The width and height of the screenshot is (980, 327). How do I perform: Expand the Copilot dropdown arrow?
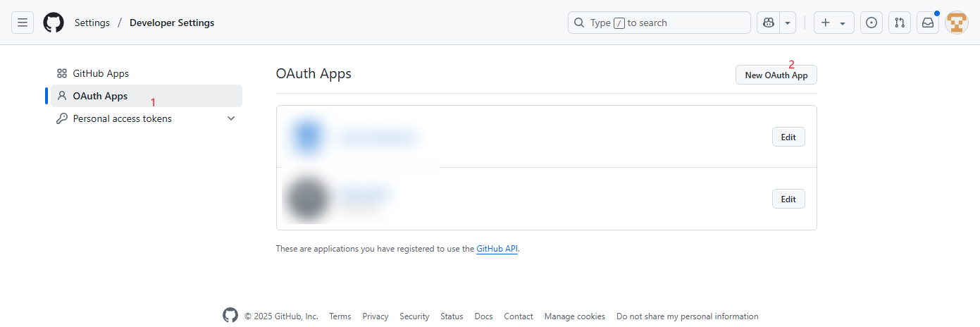pyautogui.click(x=787, y=23)
